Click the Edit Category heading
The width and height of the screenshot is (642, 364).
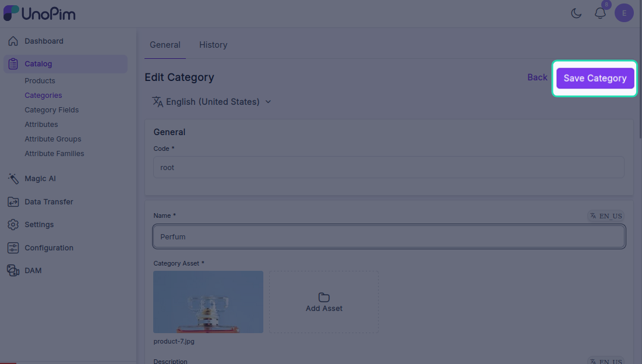click(179, 77)
